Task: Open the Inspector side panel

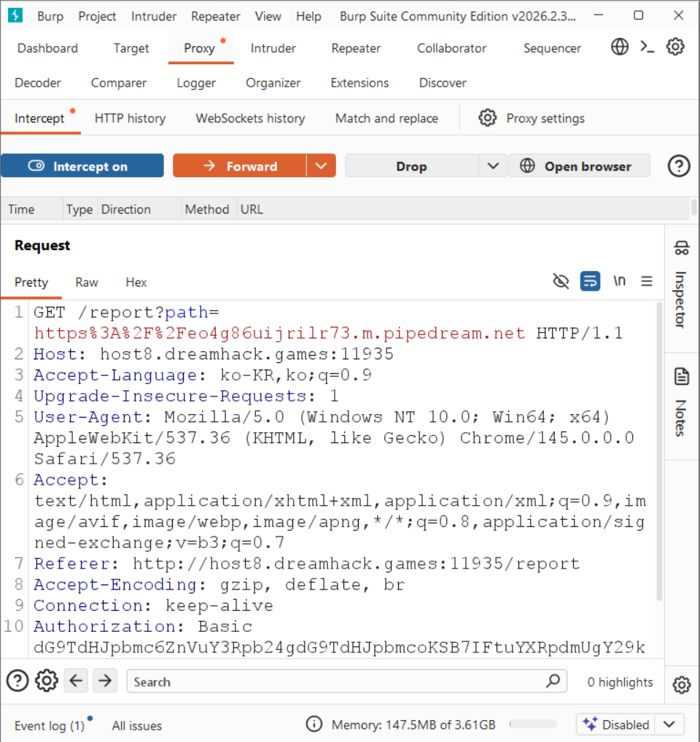Action: [682, 286]
